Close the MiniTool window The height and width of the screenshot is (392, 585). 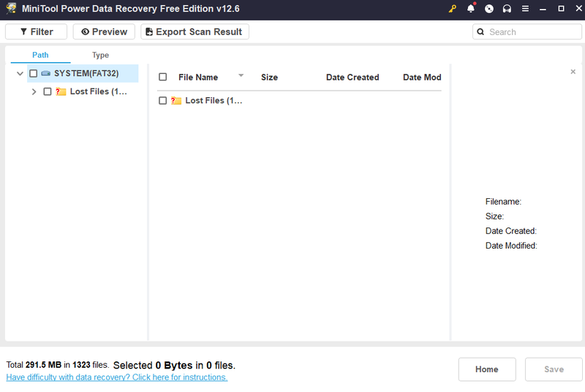point(578,8)
